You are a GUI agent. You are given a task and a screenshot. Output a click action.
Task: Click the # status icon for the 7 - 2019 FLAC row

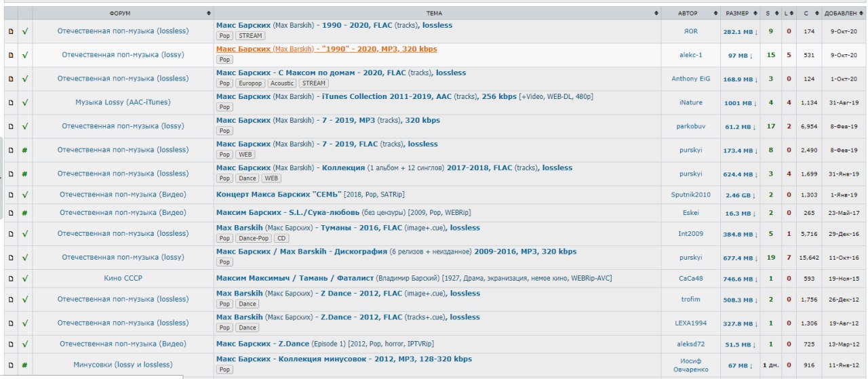(x=24, y=150)
